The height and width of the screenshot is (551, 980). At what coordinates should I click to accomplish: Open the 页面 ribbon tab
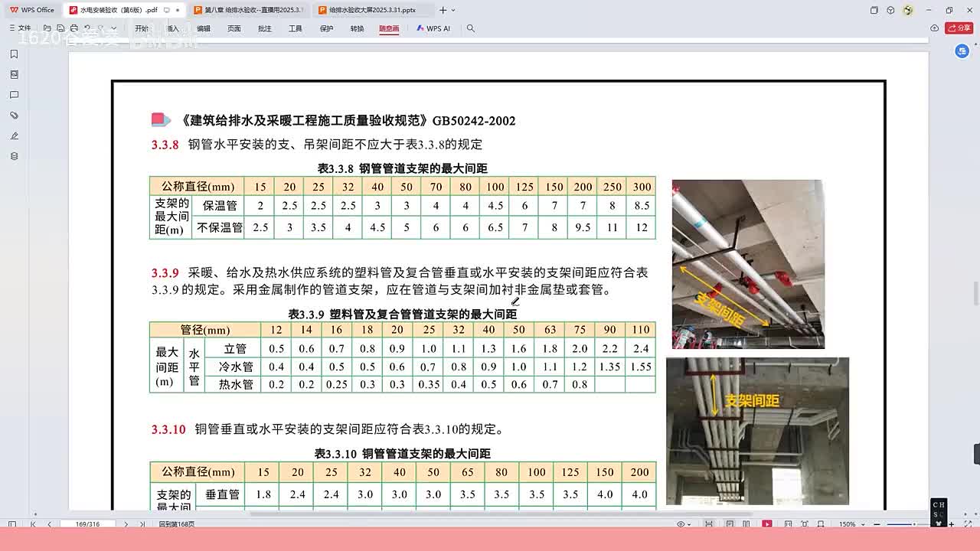pos(234,28)
